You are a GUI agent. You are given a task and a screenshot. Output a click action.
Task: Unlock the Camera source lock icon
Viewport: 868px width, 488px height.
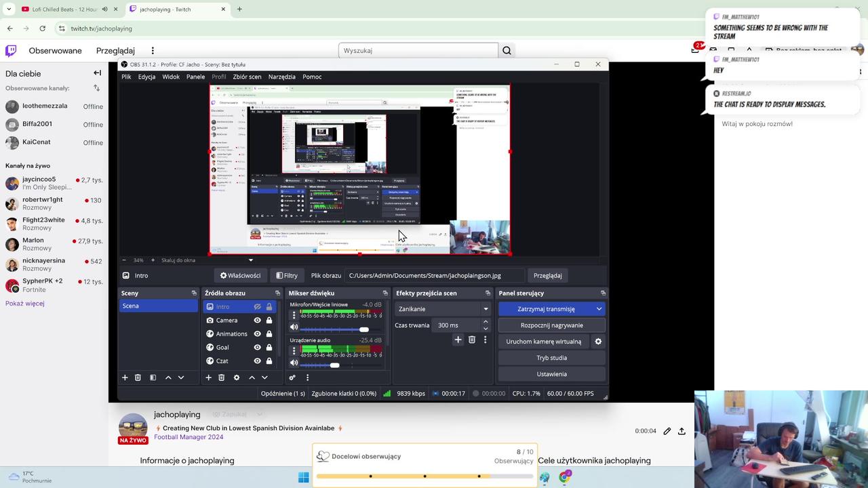(269, 321)
